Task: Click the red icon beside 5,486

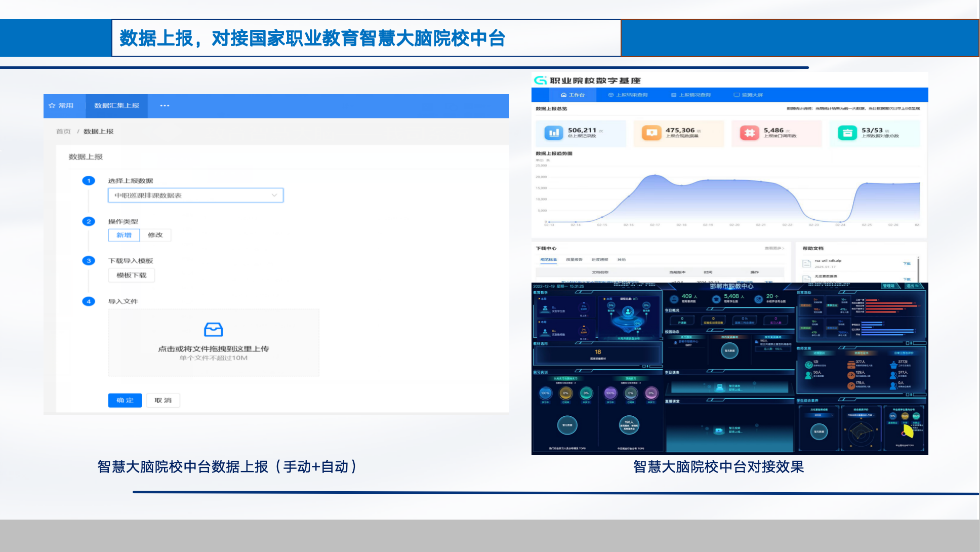Action: point(749,133)
